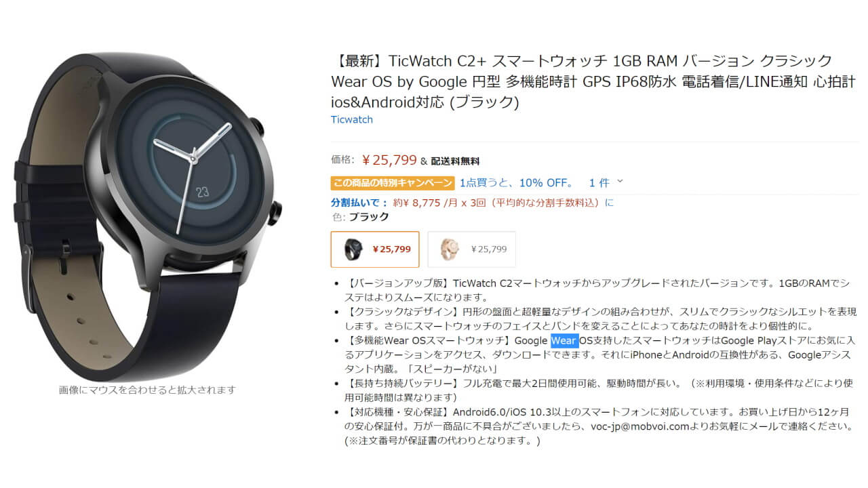Click the special campaign orange badge
The width and height of the screenshot is (868, 488).
tap(393, 183)
